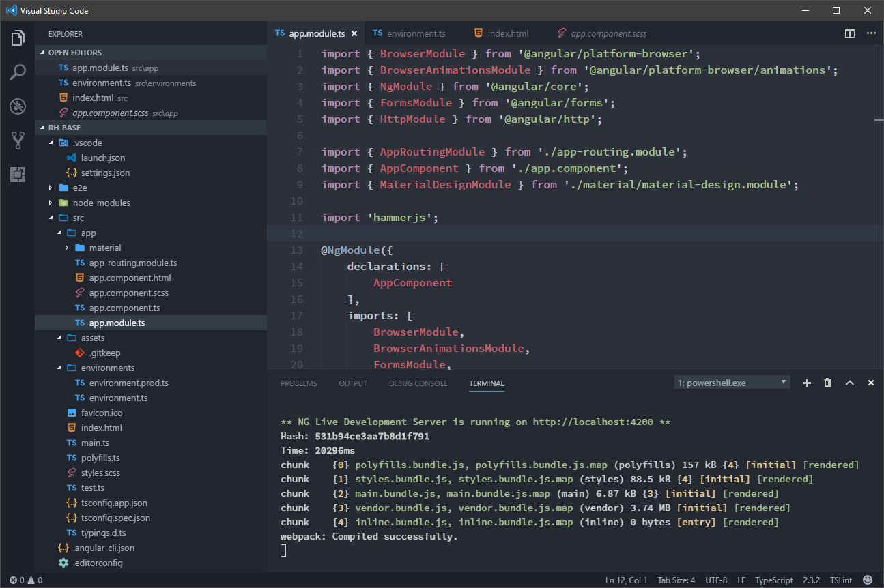Expand the material folder

click(67, 248)
